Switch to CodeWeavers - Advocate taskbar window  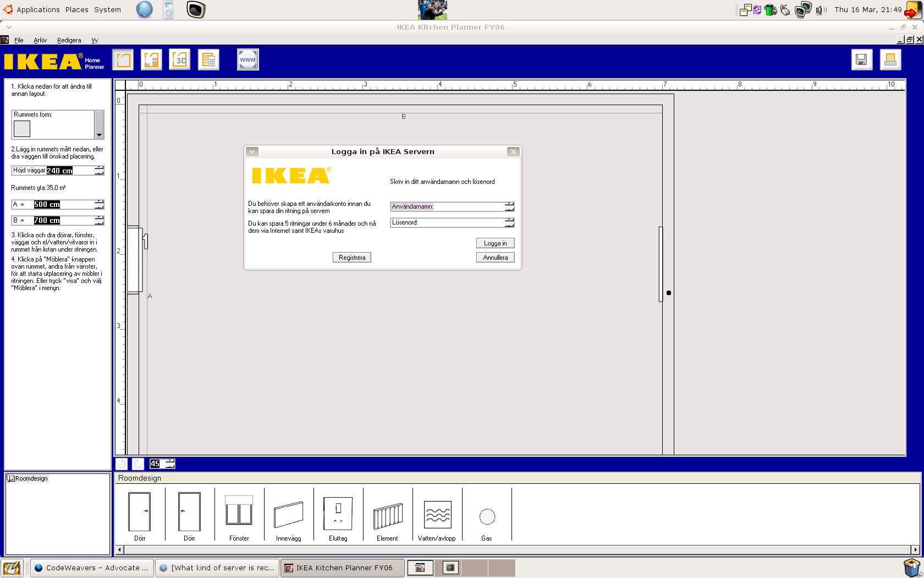pos(91,568)
